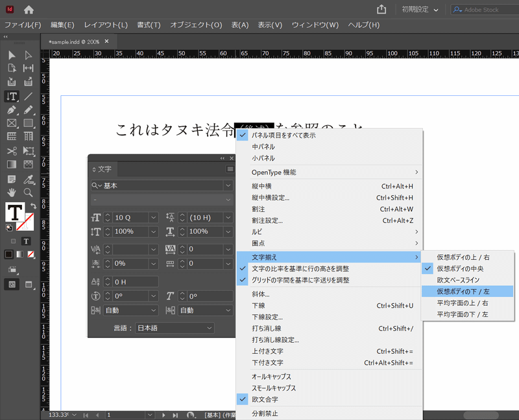Click the Share icon in the top bar
519x420 pixels.
381,9
